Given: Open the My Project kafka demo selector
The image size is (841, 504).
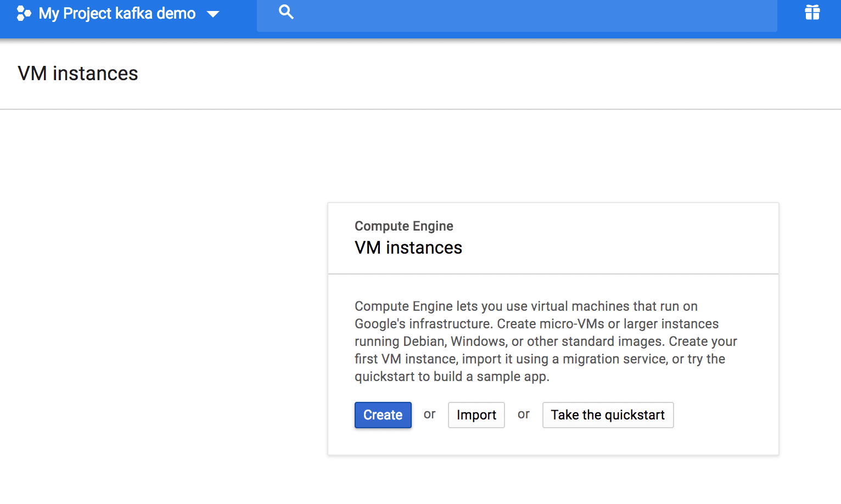Looking at the screenshot, I should click(117, 13).
